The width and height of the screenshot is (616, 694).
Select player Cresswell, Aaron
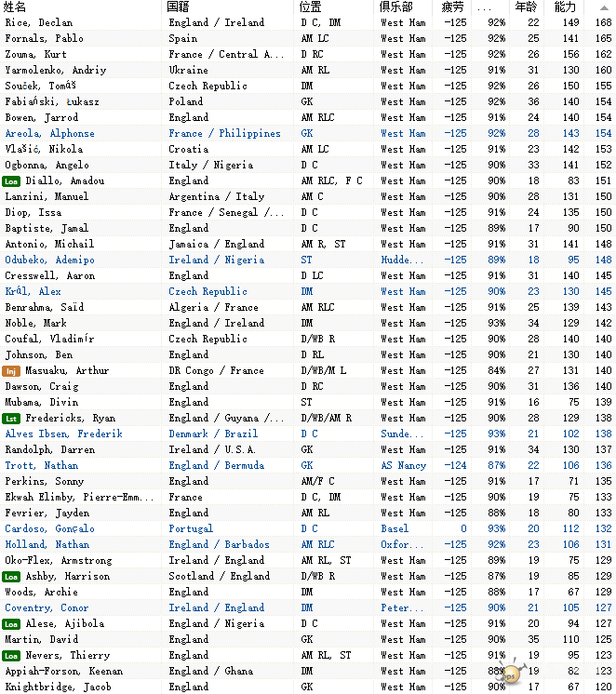(49, 275)
